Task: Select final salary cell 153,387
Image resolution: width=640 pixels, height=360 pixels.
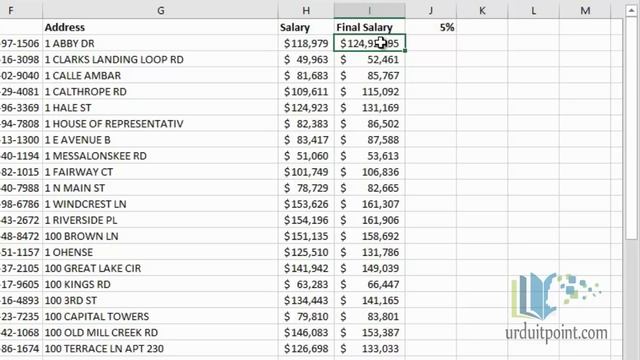Action: 370,332
